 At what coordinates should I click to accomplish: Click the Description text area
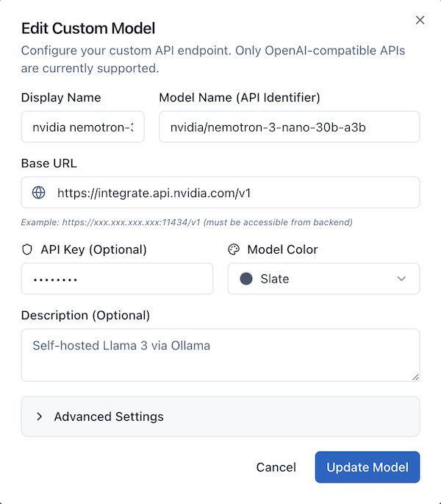pos(220,355)
